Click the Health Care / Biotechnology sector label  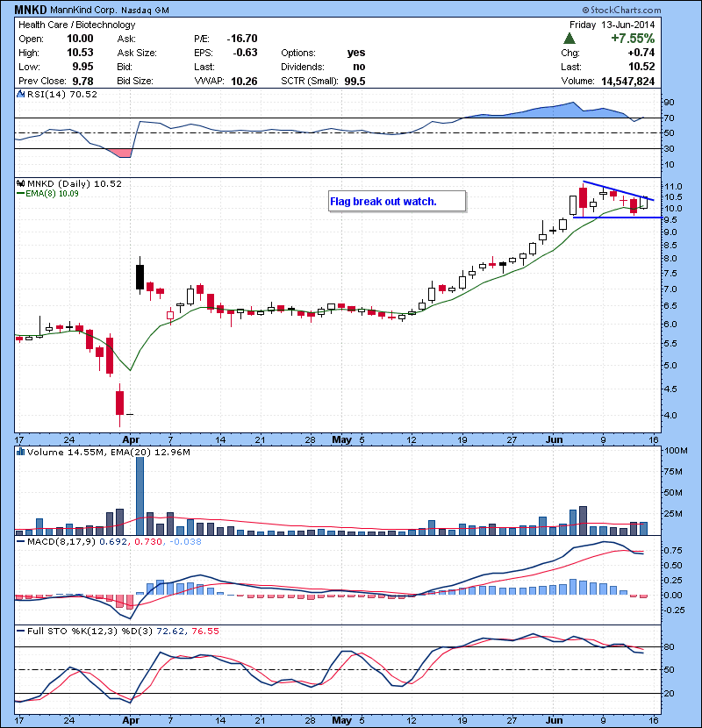(x=77, y=25)
